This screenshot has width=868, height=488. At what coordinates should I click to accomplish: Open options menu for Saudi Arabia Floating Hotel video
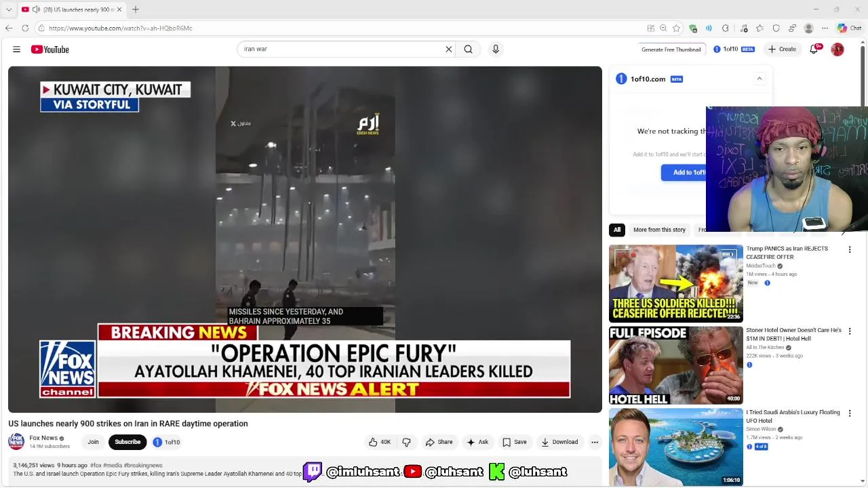[850, 413]
